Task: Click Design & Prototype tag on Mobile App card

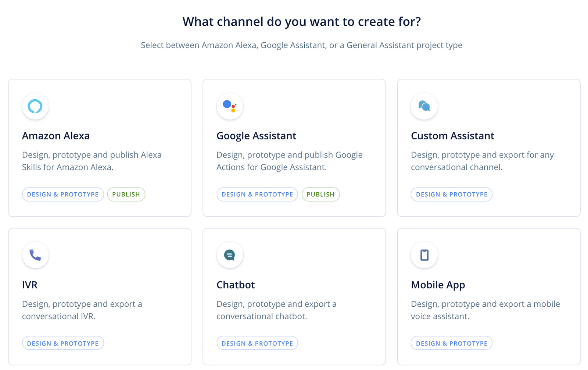Action: (452, 343)
